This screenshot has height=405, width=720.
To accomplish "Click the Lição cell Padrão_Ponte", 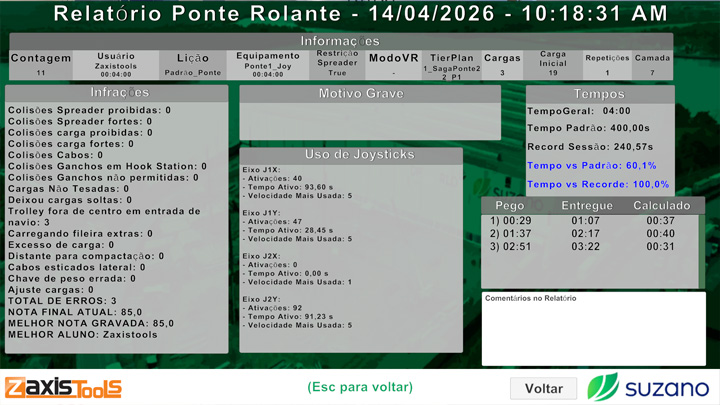I will click(193, 65).
